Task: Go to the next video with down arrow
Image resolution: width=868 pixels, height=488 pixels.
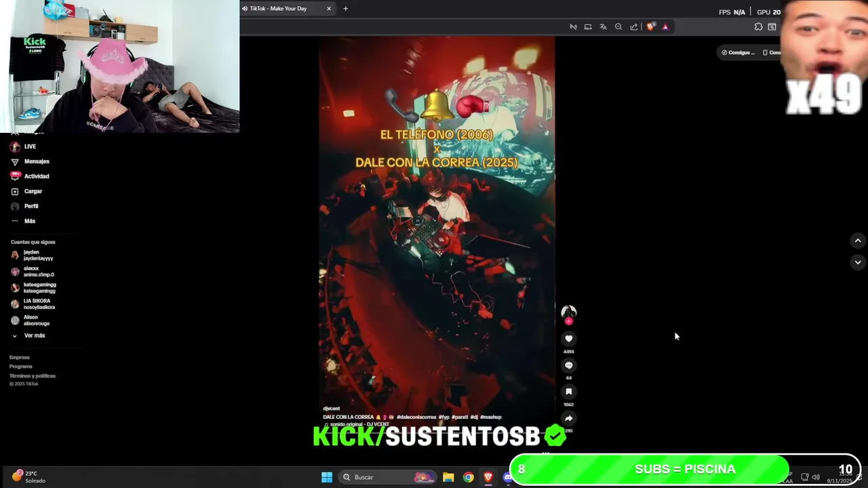Action: [858, 262]
